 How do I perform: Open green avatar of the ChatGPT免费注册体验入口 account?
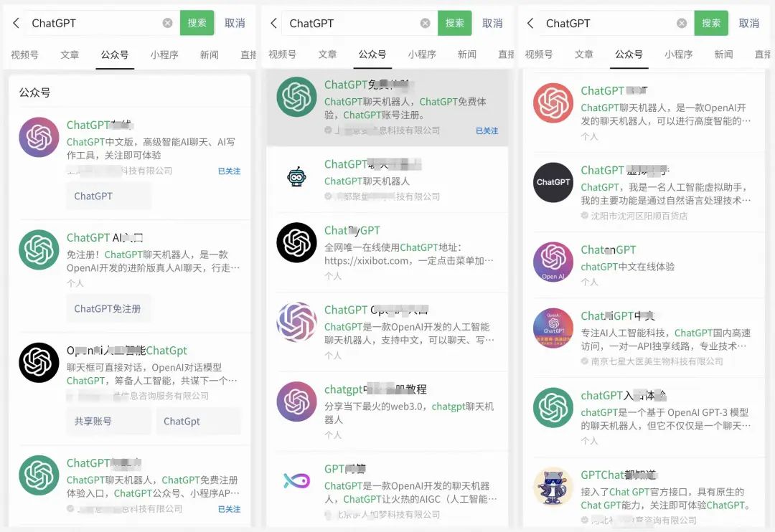(x=39, y=475)
